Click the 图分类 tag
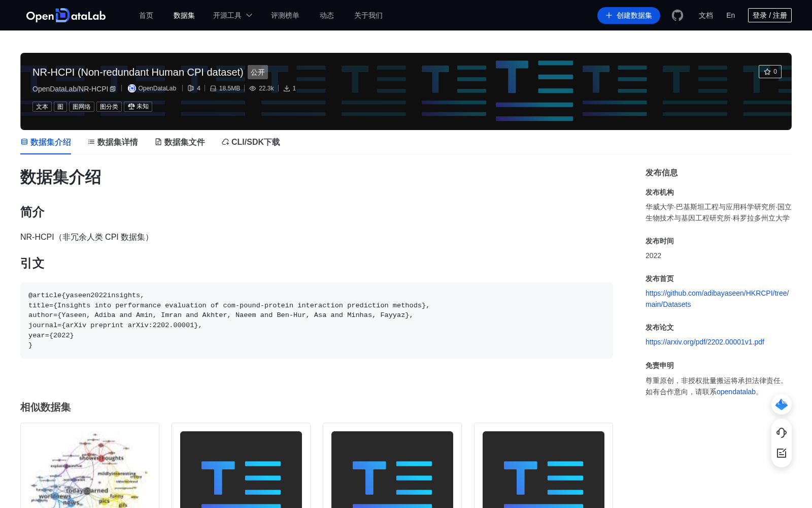The height and width of the screenshot is (508, 812). (109, 107)
